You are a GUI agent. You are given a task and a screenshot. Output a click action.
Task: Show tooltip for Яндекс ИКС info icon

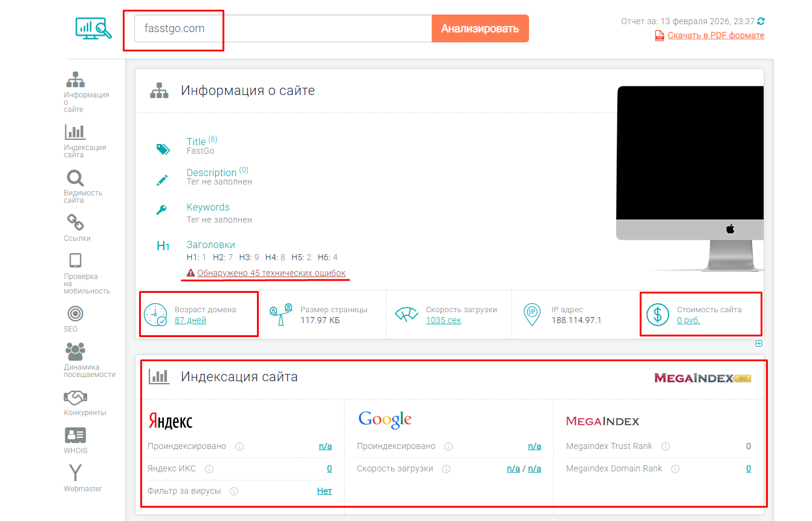click(x=209, y=468)
